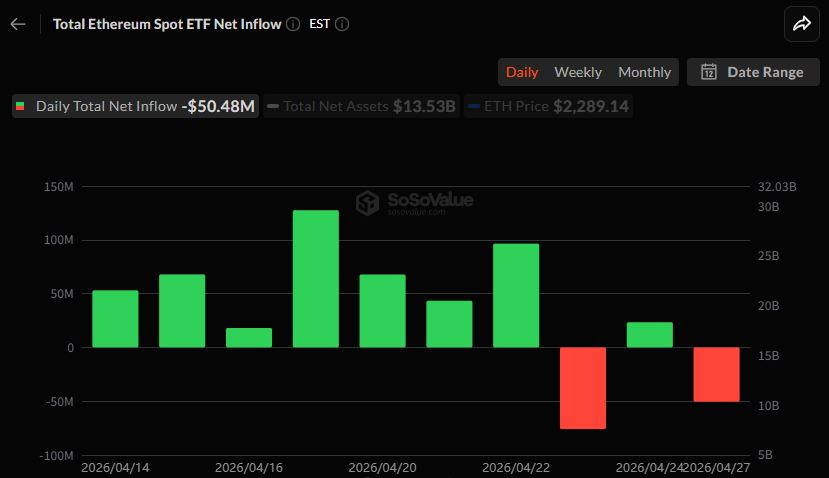The height and width of the screenshot is (478, 829).
Task: Click the tallest green inflow bar
Action: [x=316, y=278]
